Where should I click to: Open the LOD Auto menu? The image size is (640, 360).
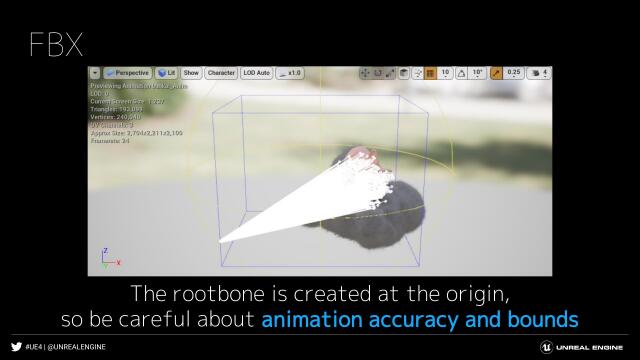pyautogui.click(x=256, y=73)
